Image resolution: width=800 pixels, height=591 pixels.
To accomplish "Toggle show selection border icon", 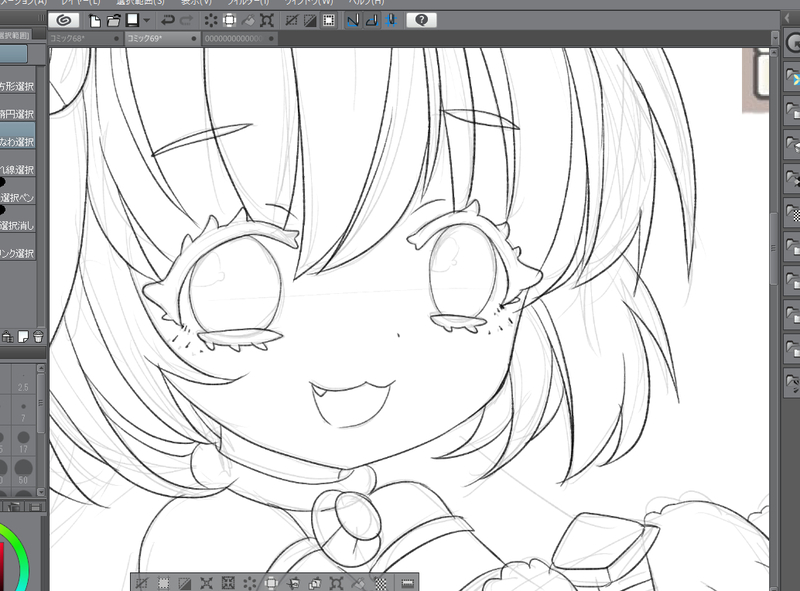I will pos(329,20).
